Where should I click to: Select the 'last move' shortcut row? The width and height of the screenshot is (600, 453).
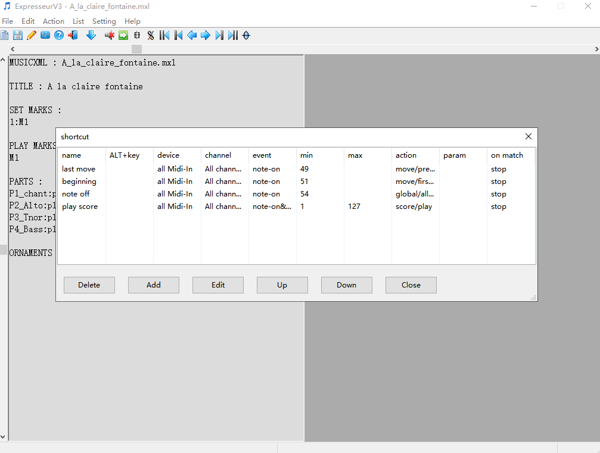(79, 169)
